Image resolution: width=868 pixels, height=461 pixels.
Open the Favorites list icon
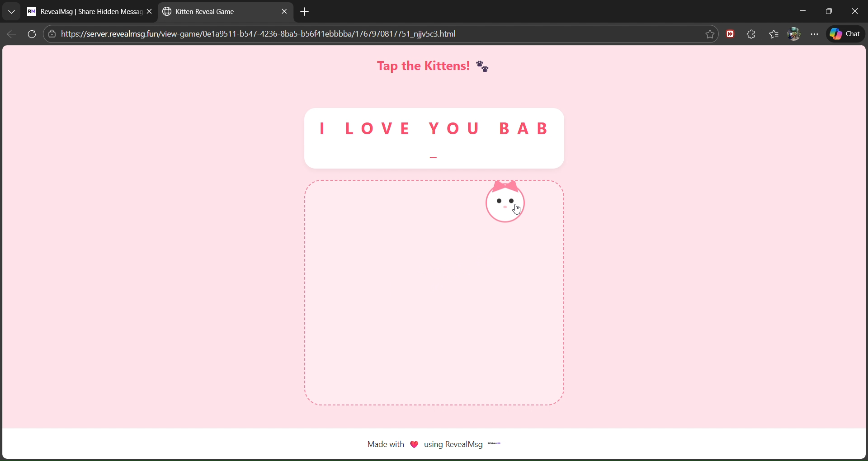[774, 34]
